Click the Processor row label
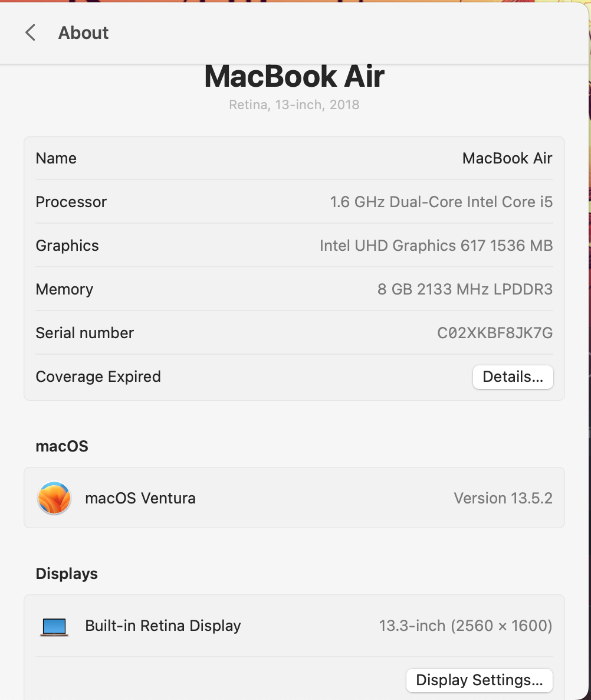This screenshot has width=591, height=700. click(71, 202)
